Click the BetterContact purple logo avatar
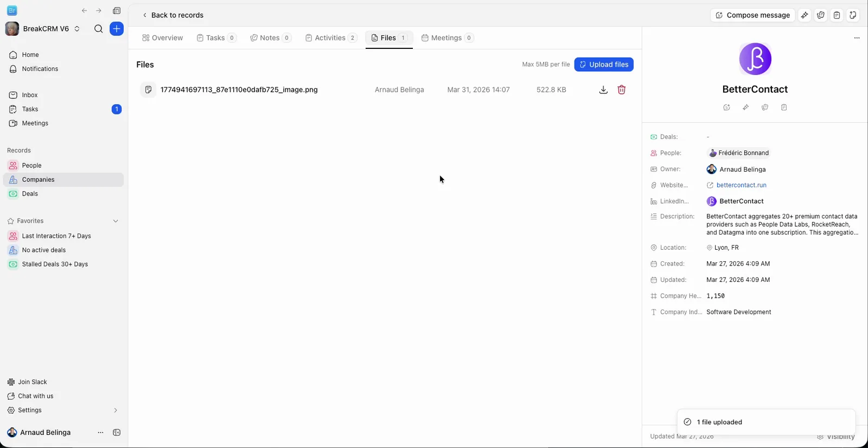 click(x=755, y=59)
